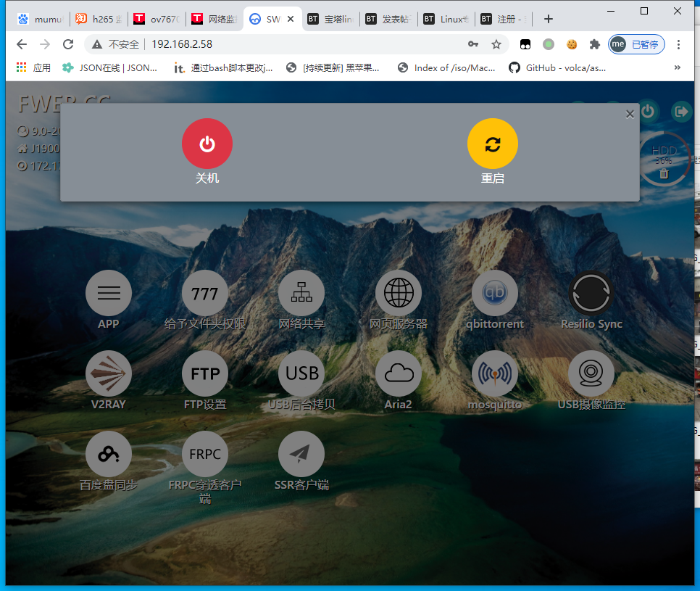Open the GitHub - volca bookmark
The width and height of the screenshot is (700, 591).
tap(557, 67)
